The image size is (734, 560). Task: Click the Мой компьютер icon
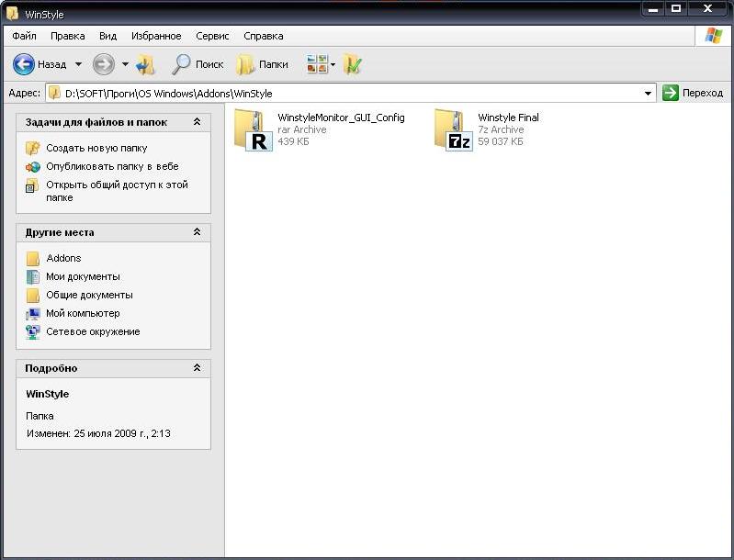click(33, 313)
